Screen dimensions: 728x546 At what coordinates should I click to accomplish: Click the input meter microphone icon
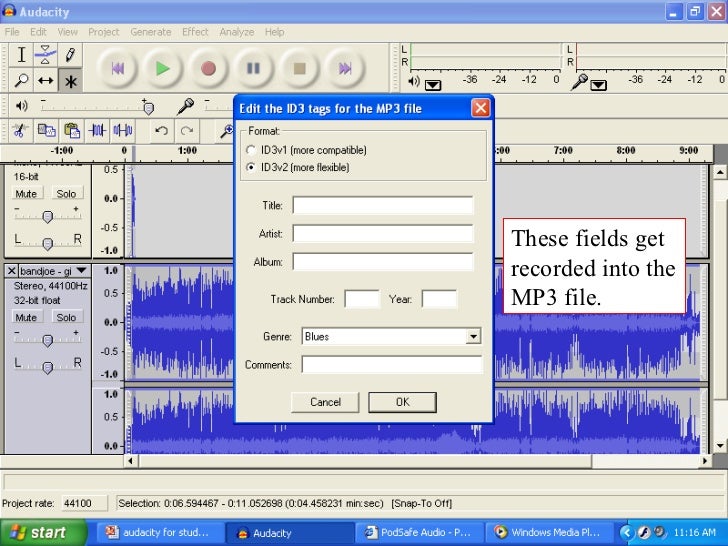point(579,82)
